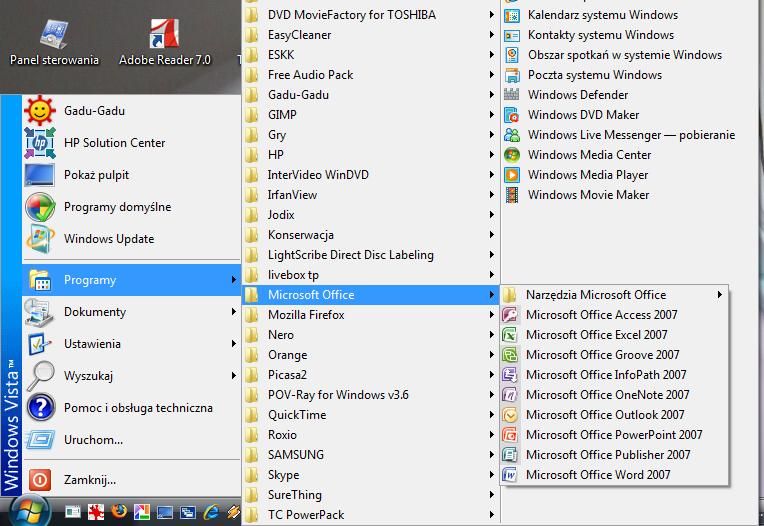Screen dimensions: 764x526
Task: Open DVD MovieFactory for TOSHIBA folder
Action: 370,15
